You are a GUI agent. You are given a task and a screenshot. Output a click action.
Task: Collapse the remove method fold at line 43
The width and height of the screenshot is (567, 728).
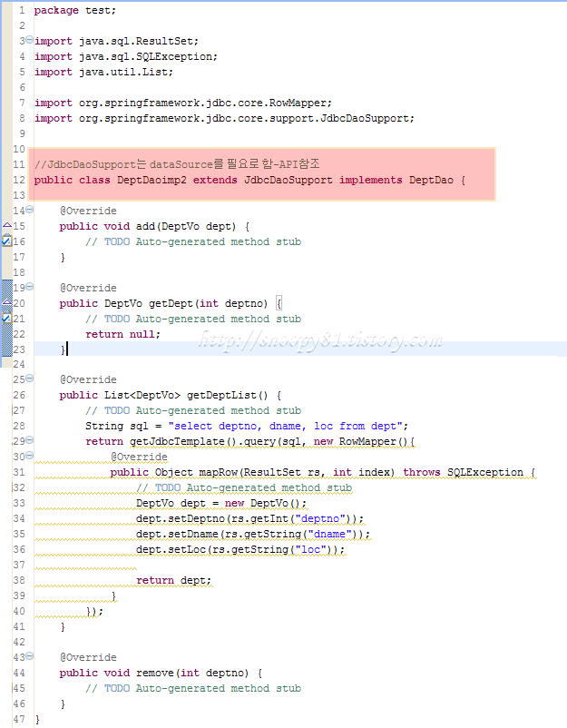point(29,656)
